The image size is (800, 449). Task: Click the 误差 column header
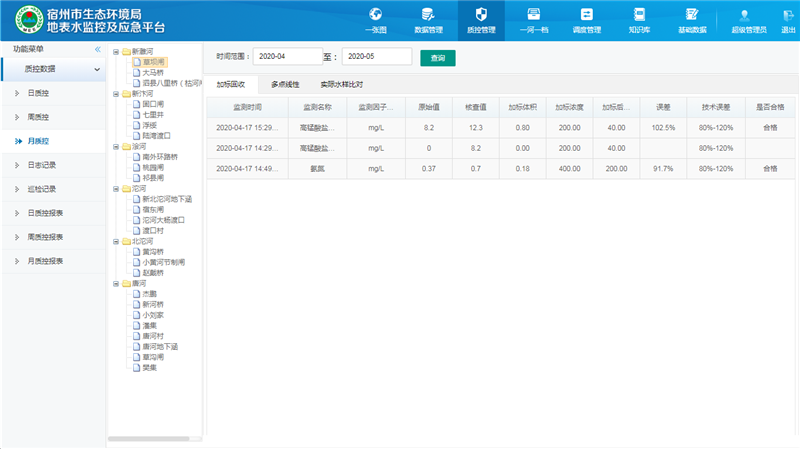[x=663, y=107]
